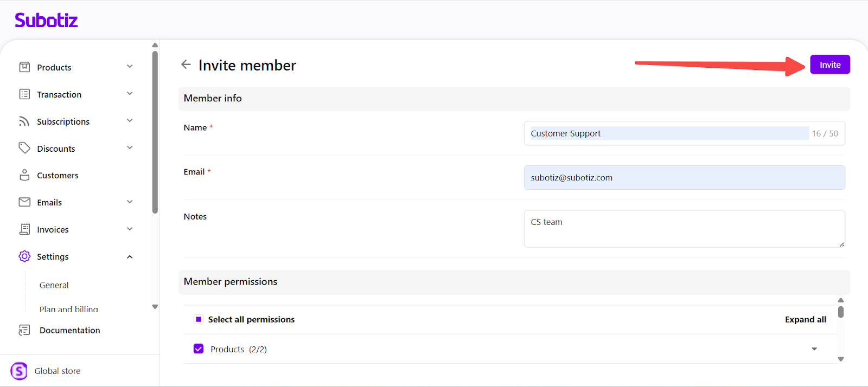Collapse the Settings menu chevron
Image resolution: width=868 pixels, height=387 pixels.
click(x=130, y=257)
